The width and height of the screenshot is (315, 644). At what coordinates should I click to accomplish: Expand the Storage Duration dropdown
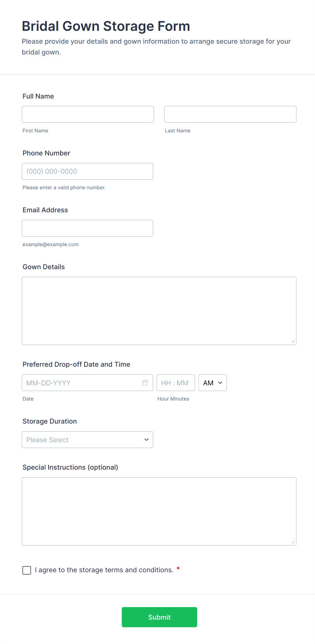87,439
